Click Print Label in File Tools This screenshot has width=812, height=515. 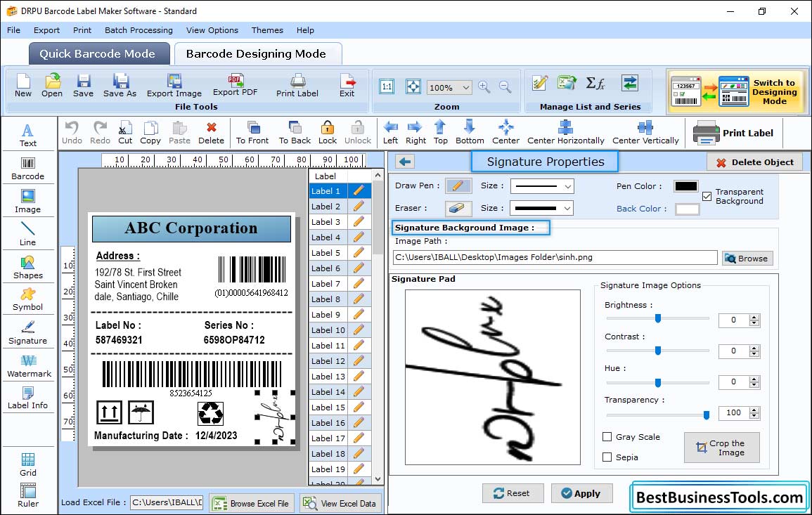(297, 86)
